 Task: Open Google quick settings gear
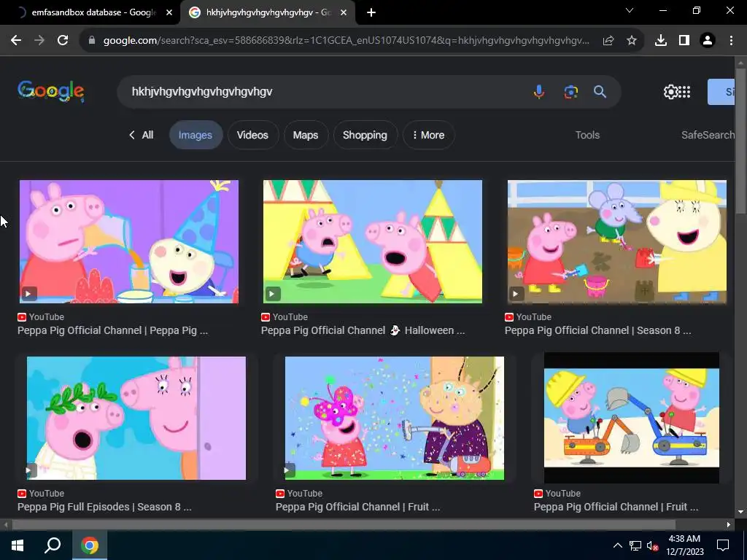[670, 92]
